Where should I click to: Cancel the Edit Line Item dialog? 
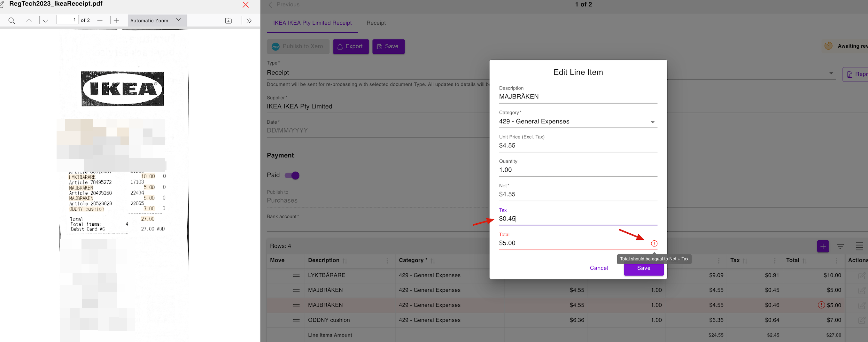tap(599, 268)
